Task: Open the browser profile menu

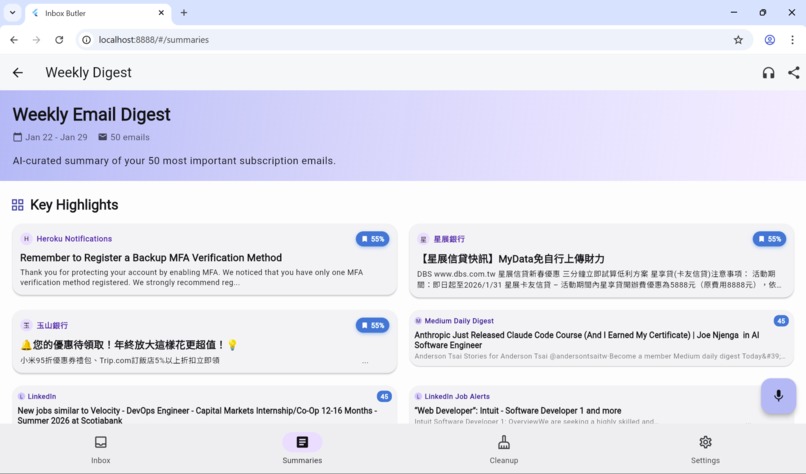Action: 770,40
